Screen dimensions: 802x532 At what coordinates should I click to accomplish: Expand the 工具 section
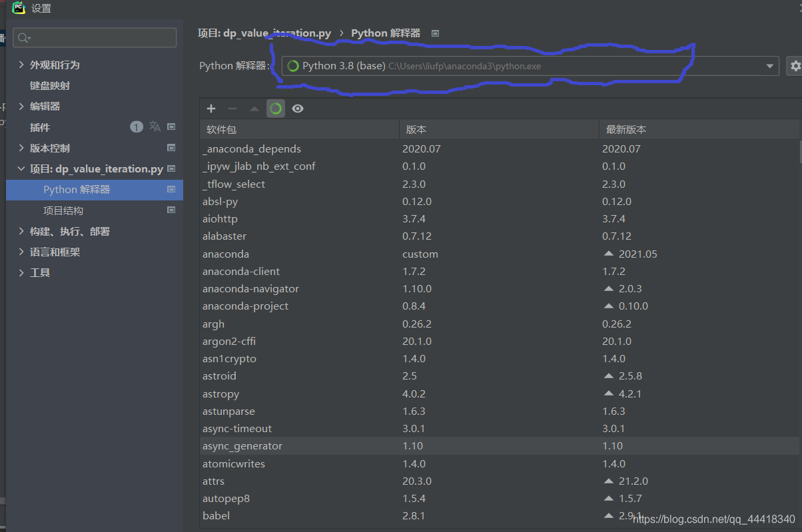tap(21, 273)
